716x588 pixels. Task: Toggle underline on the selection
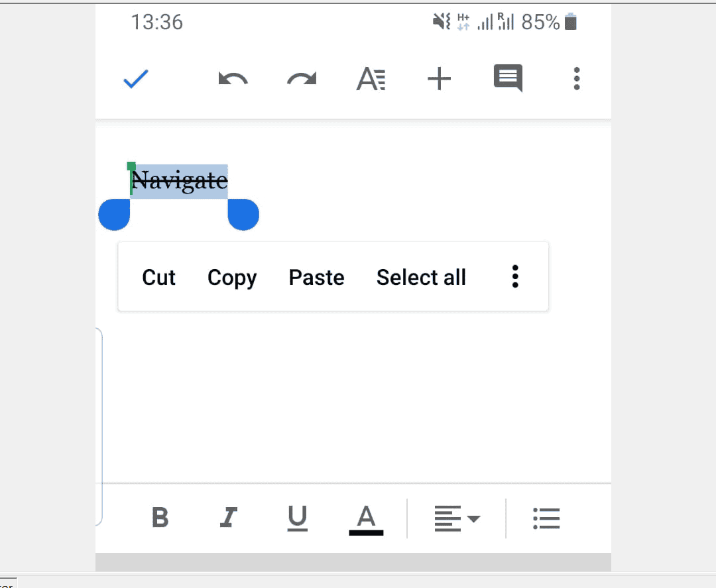(x=297, y=518)
